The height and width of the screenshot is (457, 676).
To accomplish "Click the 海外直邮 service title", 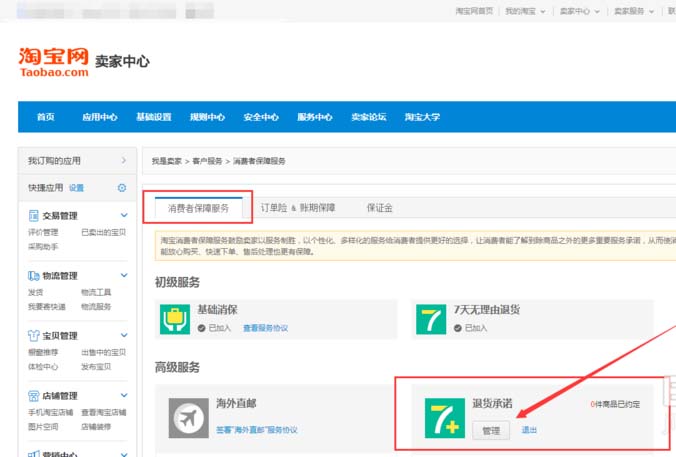I will pyautogui.click(x=236, y=403).
